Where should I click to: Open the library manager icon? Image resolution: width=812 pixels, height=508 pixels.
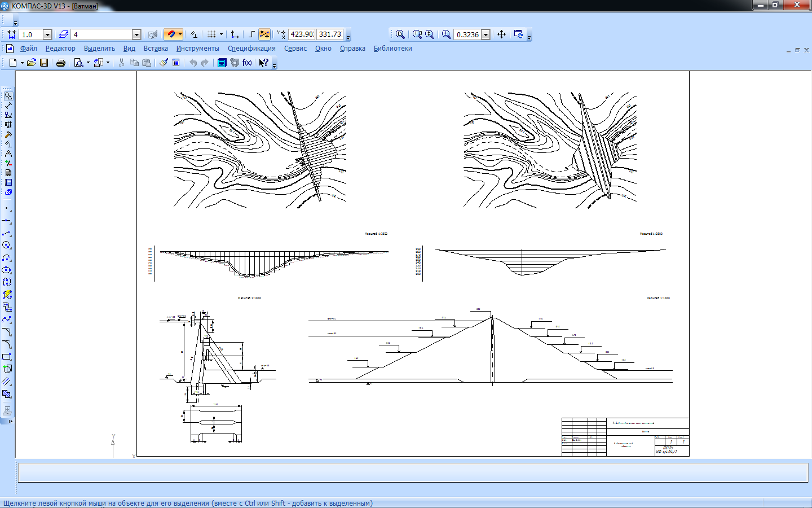(x=222, y=63)
